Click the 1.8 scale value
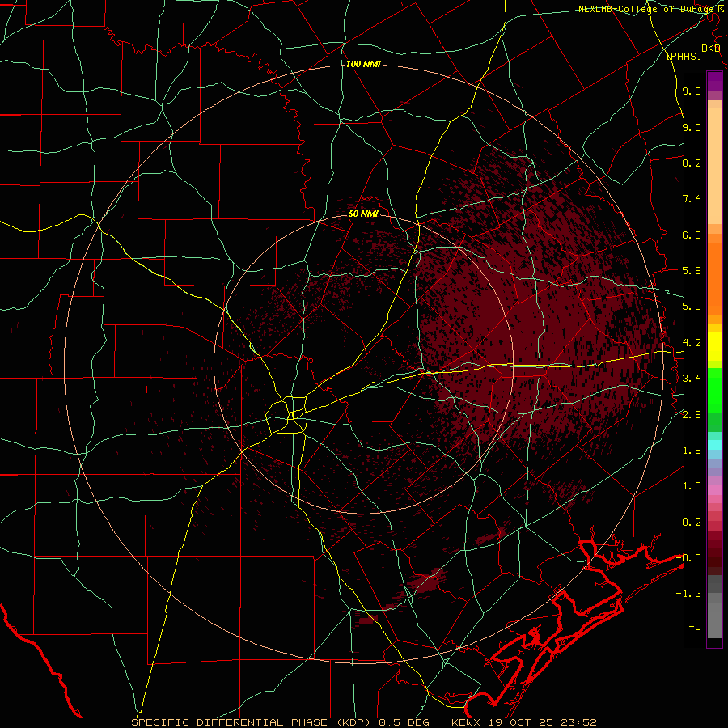 click(692, 451)
